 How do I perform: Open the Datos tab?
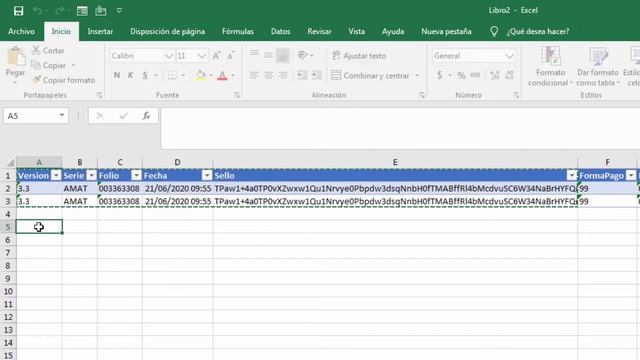pos(280,31)
